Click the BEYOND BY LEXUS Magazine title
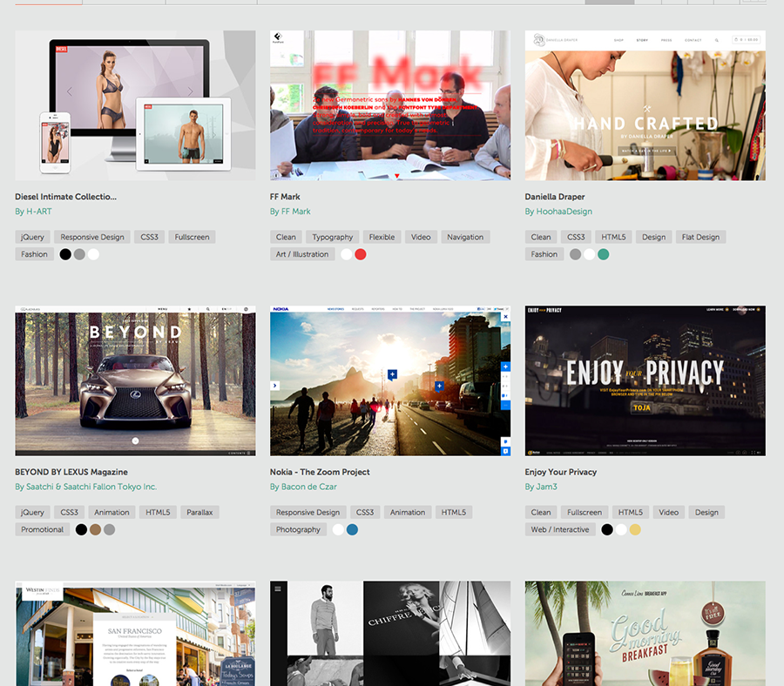 pyautogui.click(x=71, y=472)
